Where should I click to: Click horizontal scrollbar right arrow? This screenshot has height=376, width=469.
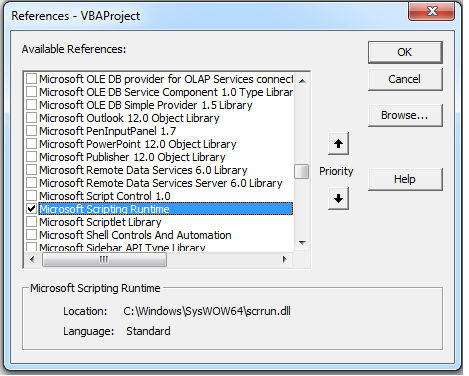(284, 259)
